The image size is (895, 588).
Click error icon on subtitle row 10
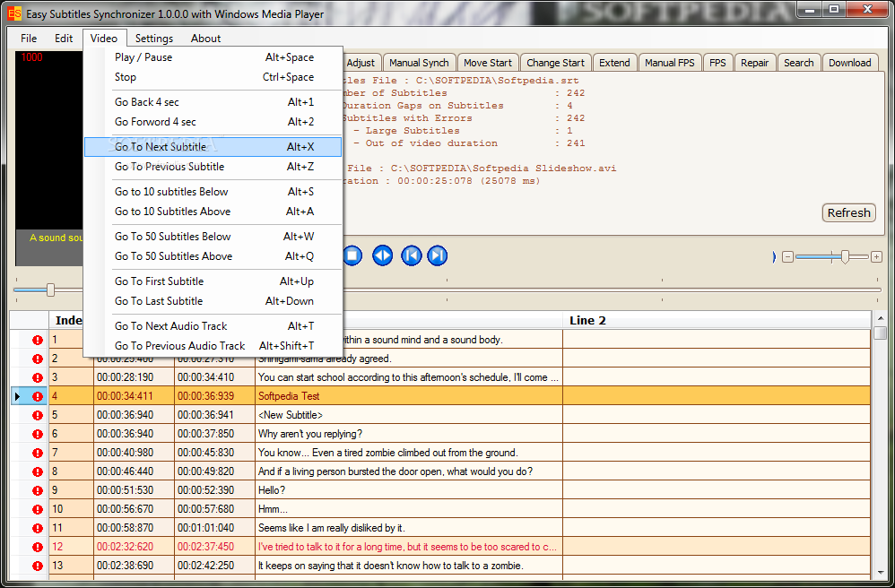click(x=38, y=509)
